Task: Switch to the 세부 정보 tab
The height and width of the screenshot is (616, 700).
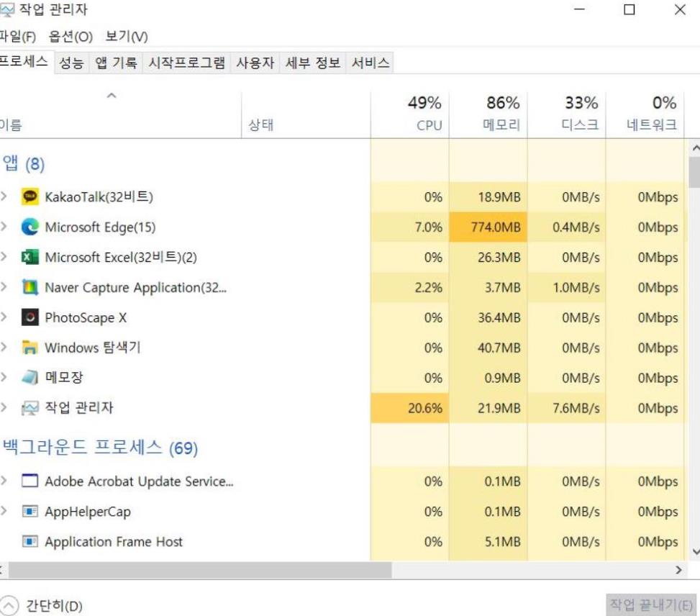Action: (x=313, y=63)
